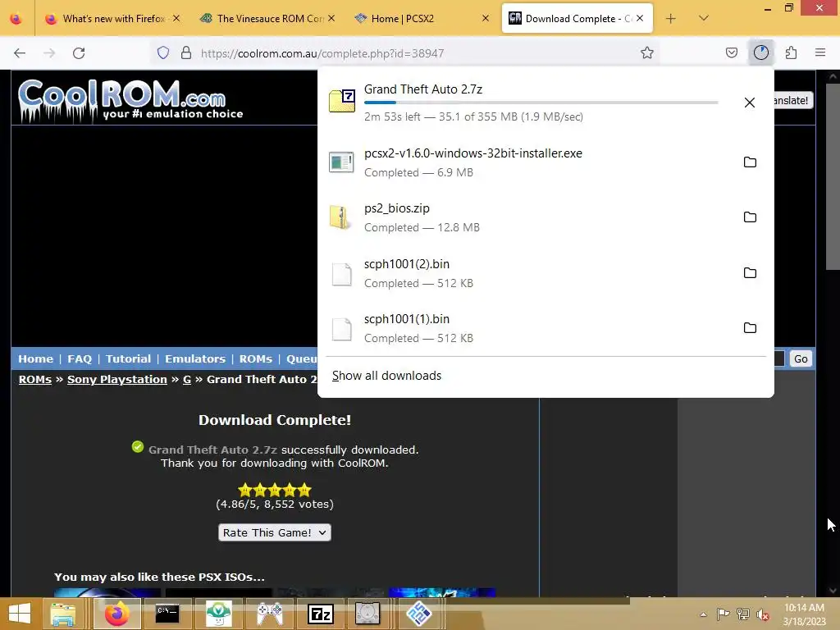Open the Windows Start menu
The height and width of the screenshot is (630, 840).
(20, 614)
